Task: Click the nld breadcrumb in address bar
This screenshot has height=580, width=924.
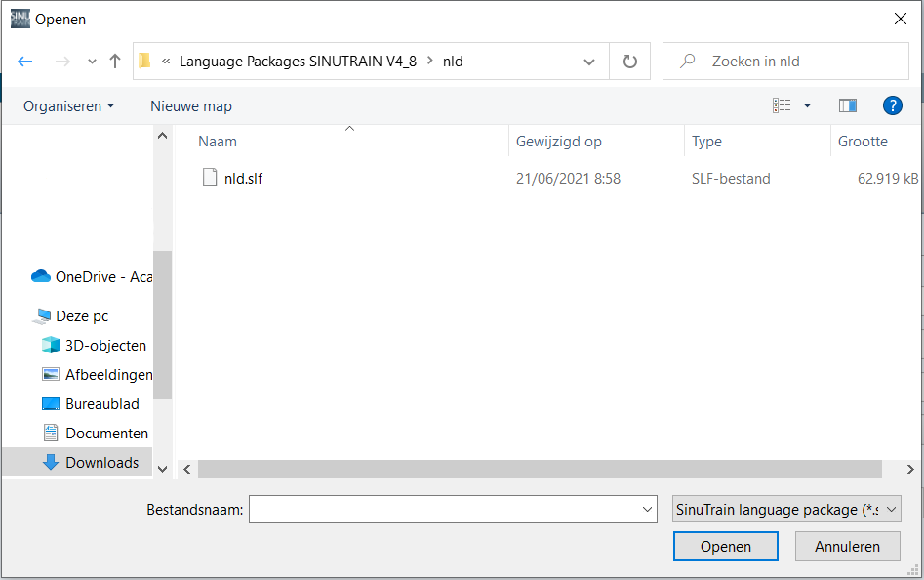Action: pos(453,62)
